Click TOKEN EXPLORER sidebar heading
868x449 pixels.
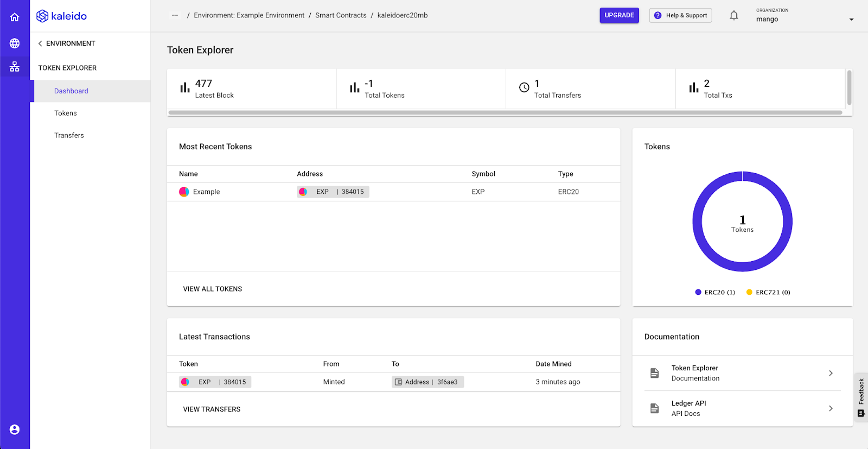(x=67, y=68)
